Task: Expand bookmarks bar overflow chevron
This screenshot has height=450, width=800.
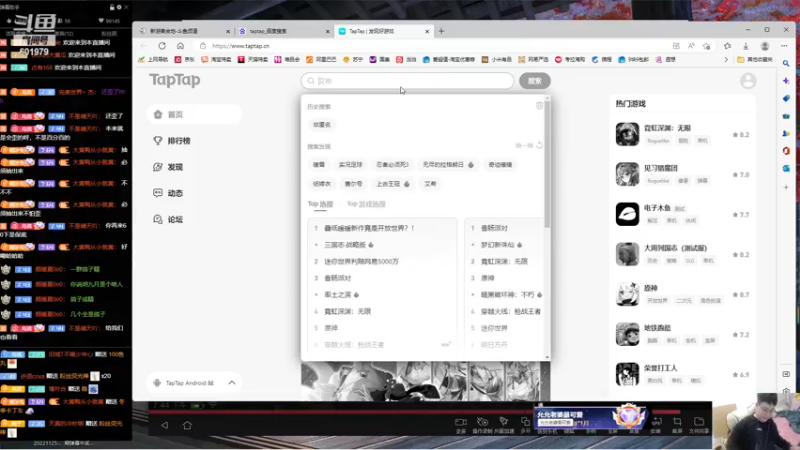Action: pyautogui.click(x=726, y=60)
